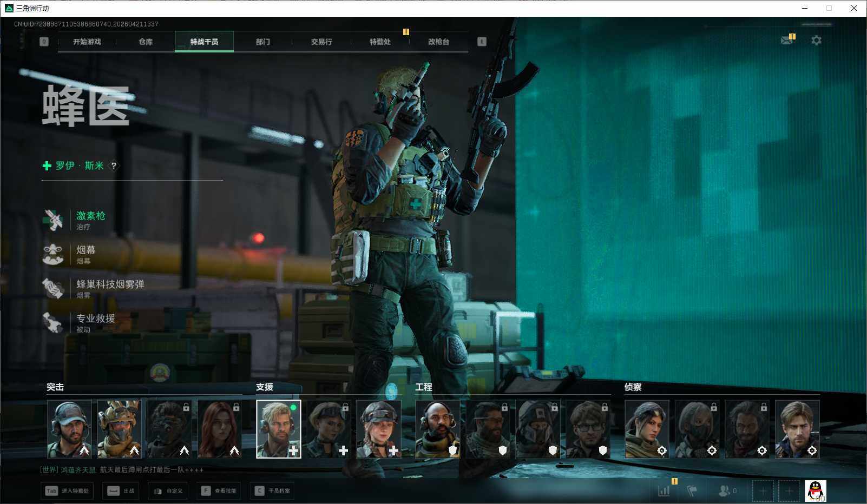The height and width of the screenshot is (504, 867).
Task: Select the dark-haired woman operator under 侦察
Action: 647,429
